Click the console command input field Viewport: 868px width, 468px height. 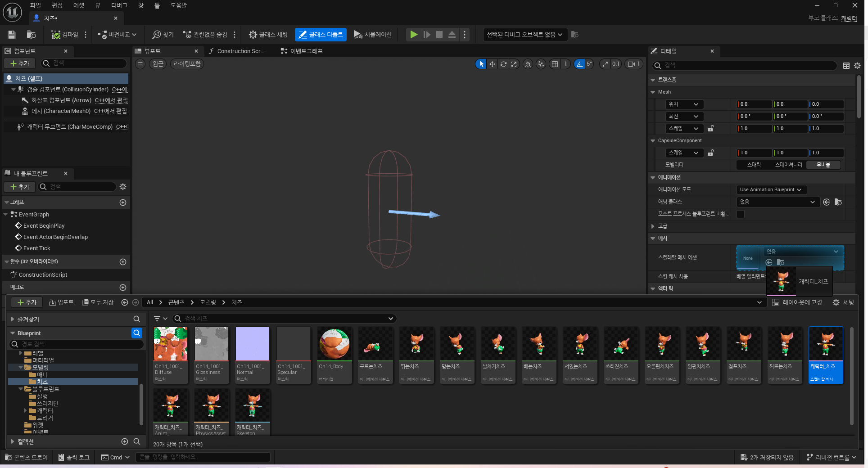(203, 457)
